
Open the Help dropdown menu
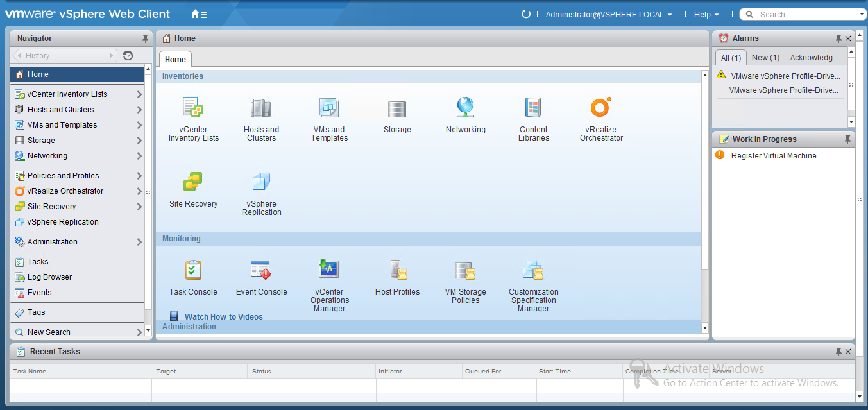tap(706, 14)
